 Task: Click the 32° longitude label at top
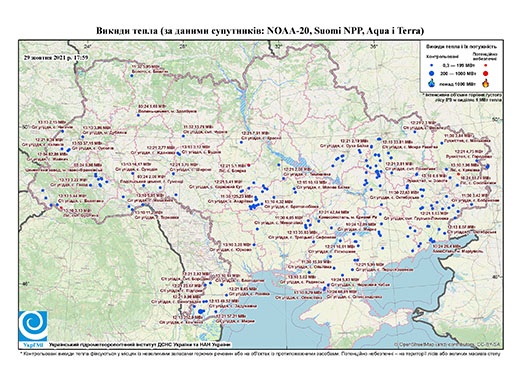278,46
